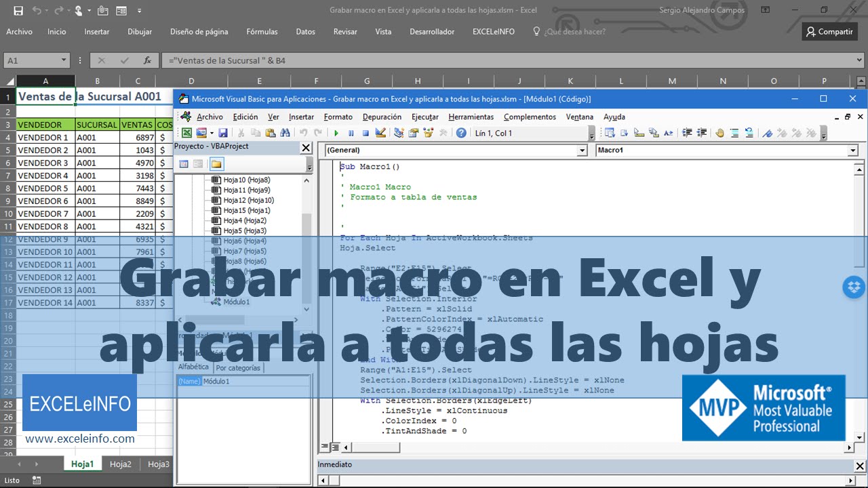The width and height of the screenshot is (868, 488).
Task: Click Uncomment Block icon in Edit toolbar
Action: click(749, 133)
